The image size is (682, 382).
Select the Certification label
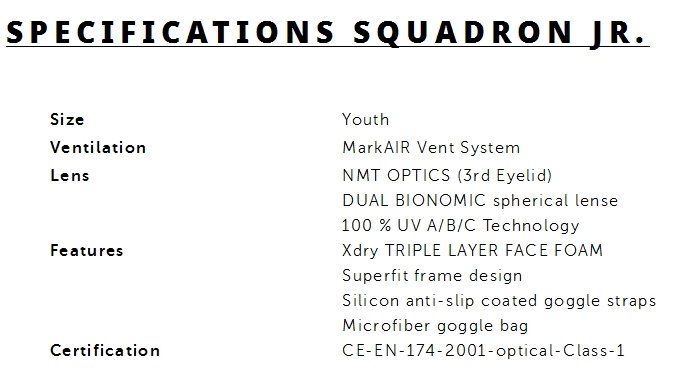[105, 350]
